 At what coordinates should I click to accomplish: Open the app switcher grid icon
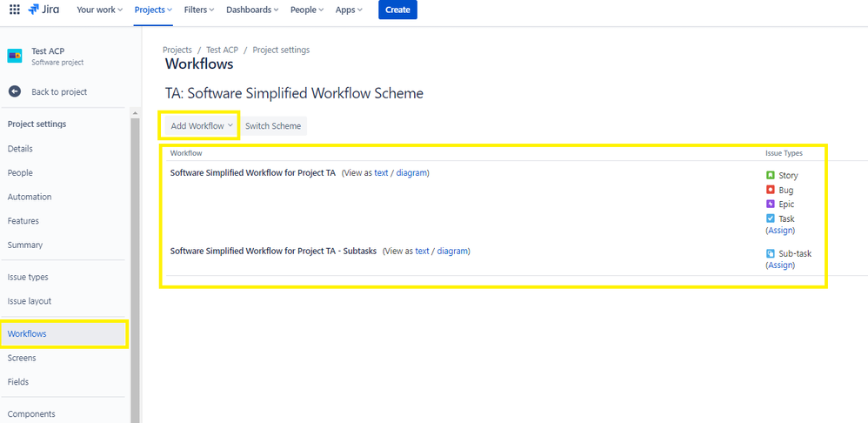[15, 10]
